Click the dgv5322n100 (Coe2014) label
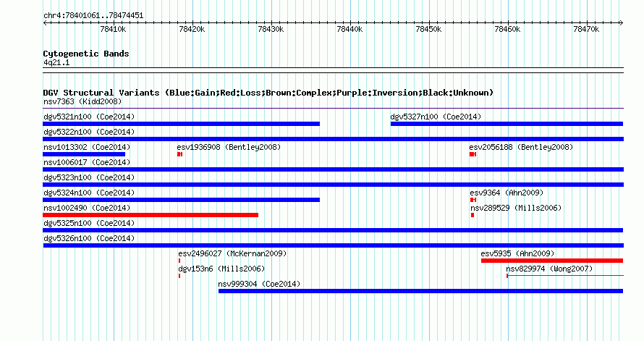 point(89,132)
